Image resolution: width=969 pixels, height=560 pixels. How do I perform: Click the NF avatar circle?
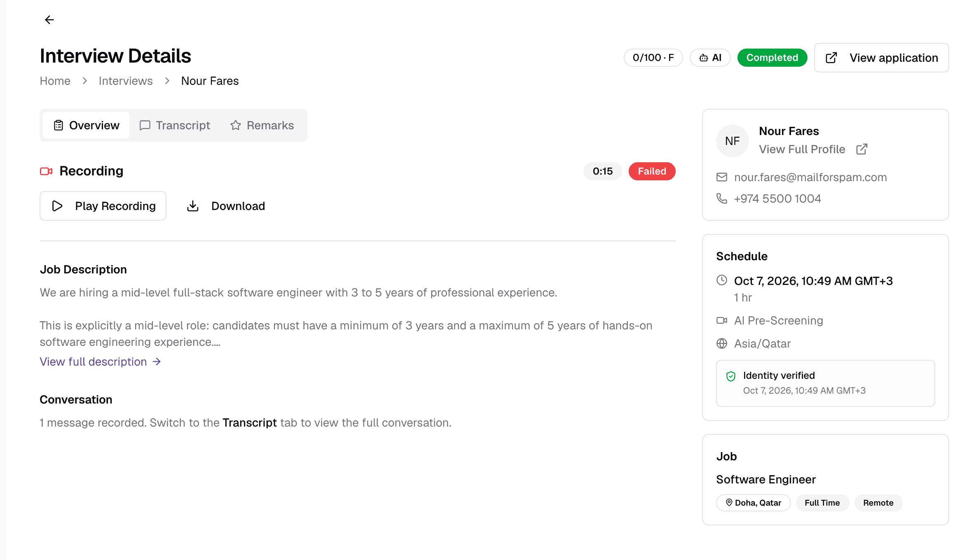pos(733,141)
